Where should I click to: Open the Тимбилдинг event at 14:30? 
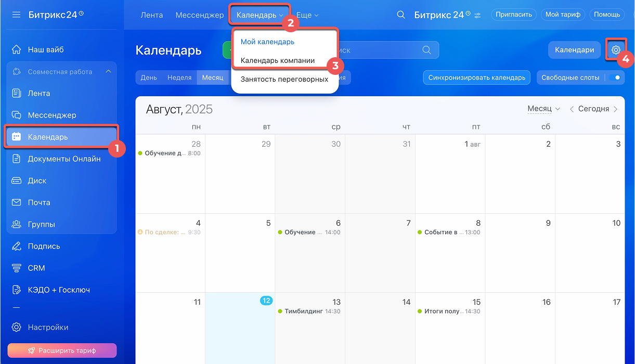tap(309, 311)
